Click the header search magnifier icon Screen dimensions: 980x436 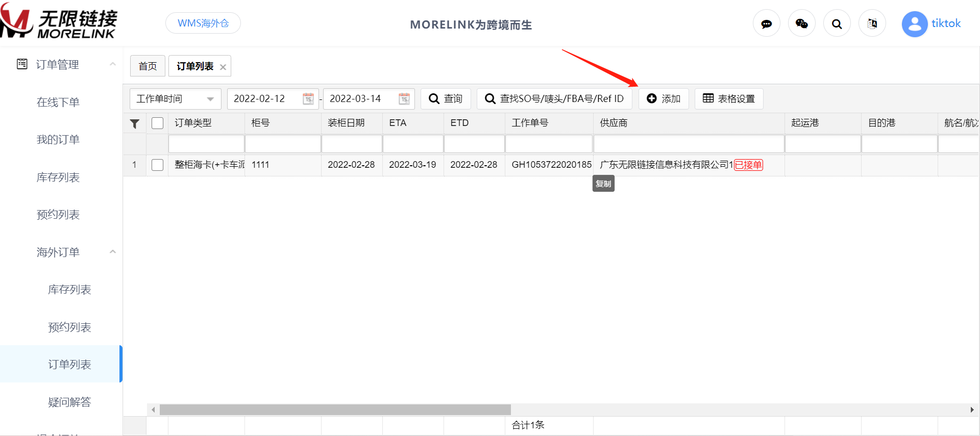click(x=837, y=23)
